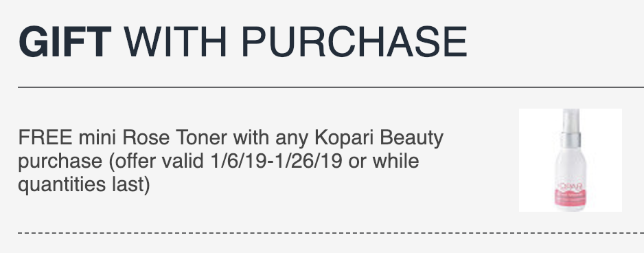Click the word 'valid' in the description
The image size is (644, 253).
[183, 161]
